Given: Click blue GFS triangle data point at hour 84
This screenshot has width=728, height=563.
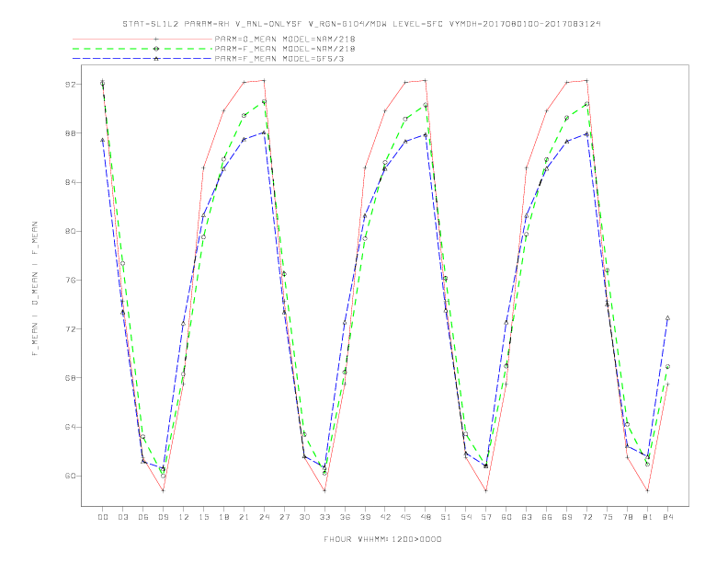Looking at the screenshot, I should (667, 318).
